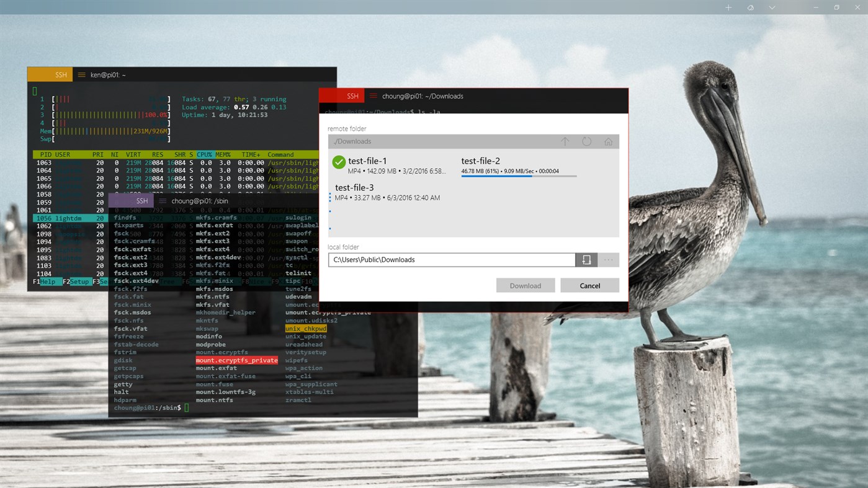This screenshot has width=868, height=488.
Task: Click the test-file-2 download progress bar
Action: pyautogui.click(x=519, y=176)
